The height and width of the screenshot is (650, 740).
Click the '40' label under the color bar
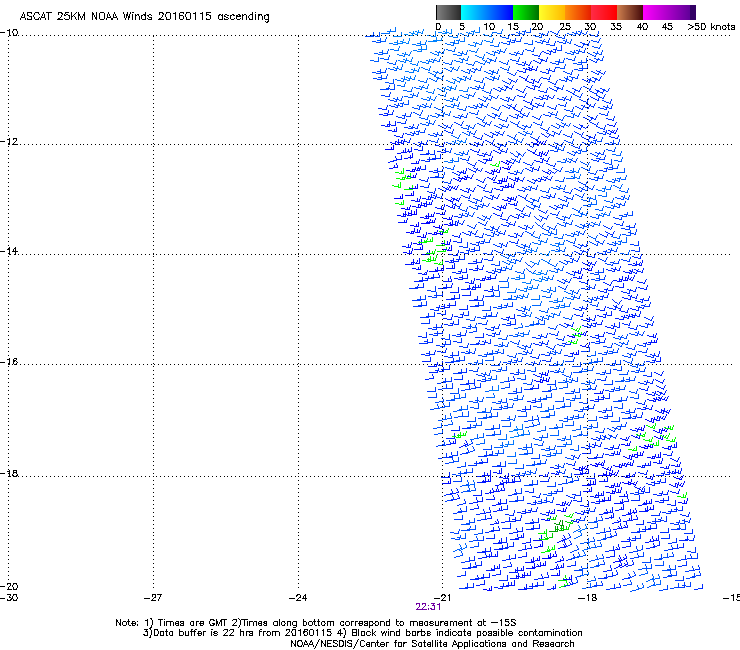[x=642, y=27]
